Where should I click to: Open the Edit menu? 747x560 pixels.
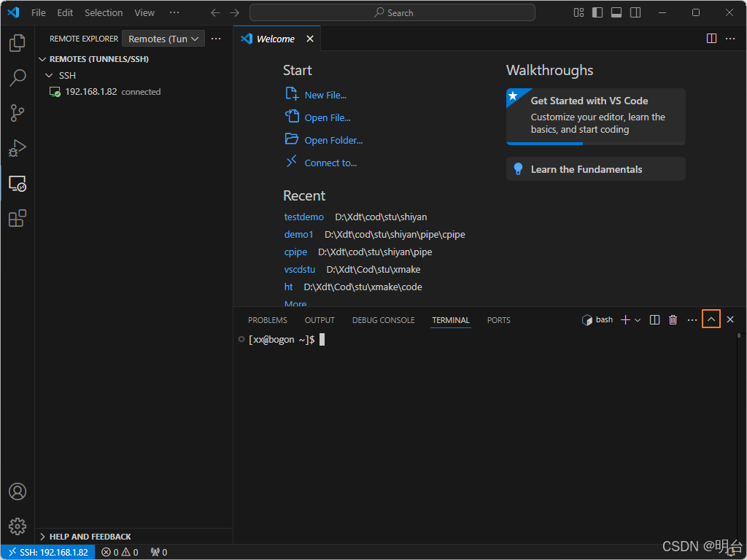[65, 13]
